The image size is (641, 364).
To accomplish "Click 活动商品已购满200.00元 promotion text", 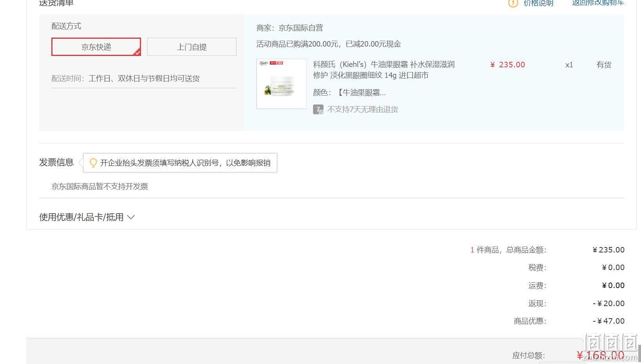I will pyautogui.click(x=328, y=44).
